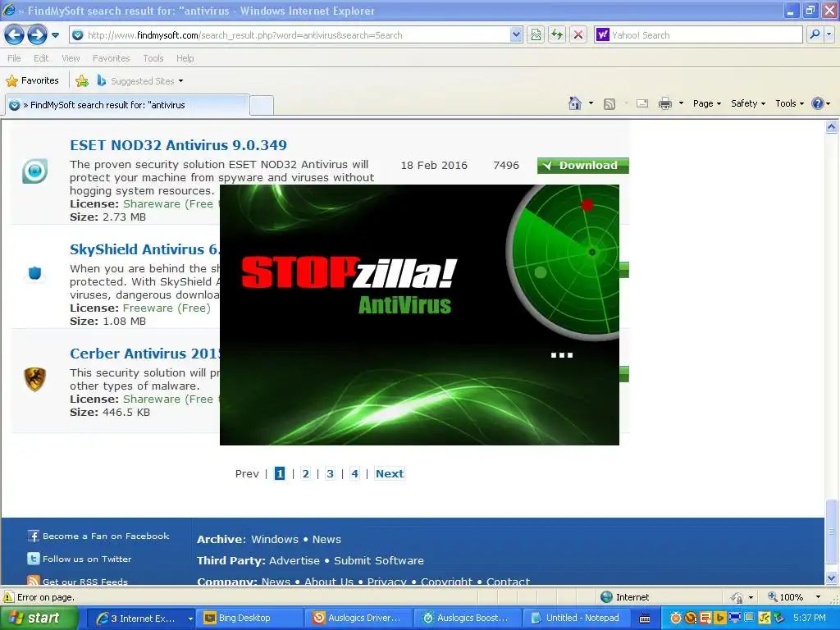Click the Forward navigation arrow
Screen dimensions: 840x630
37,35
